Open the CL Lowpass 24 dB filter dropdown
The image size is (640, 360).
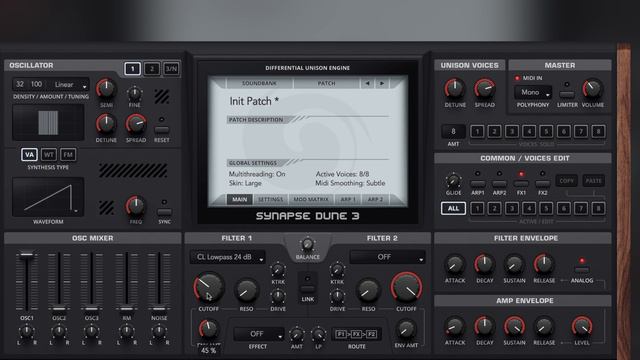[227, 257]
